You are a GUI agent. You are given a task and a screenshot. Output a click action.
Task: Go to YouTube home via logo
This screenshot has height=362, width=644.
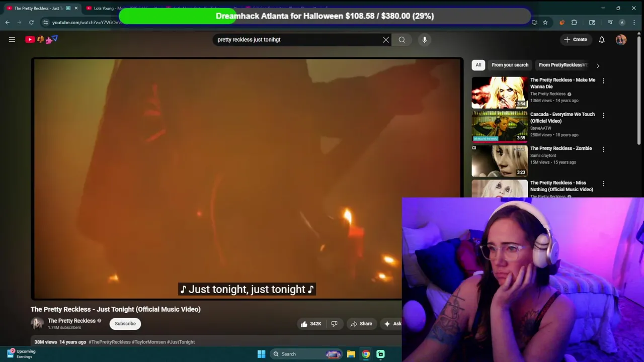tap(41, 39)
